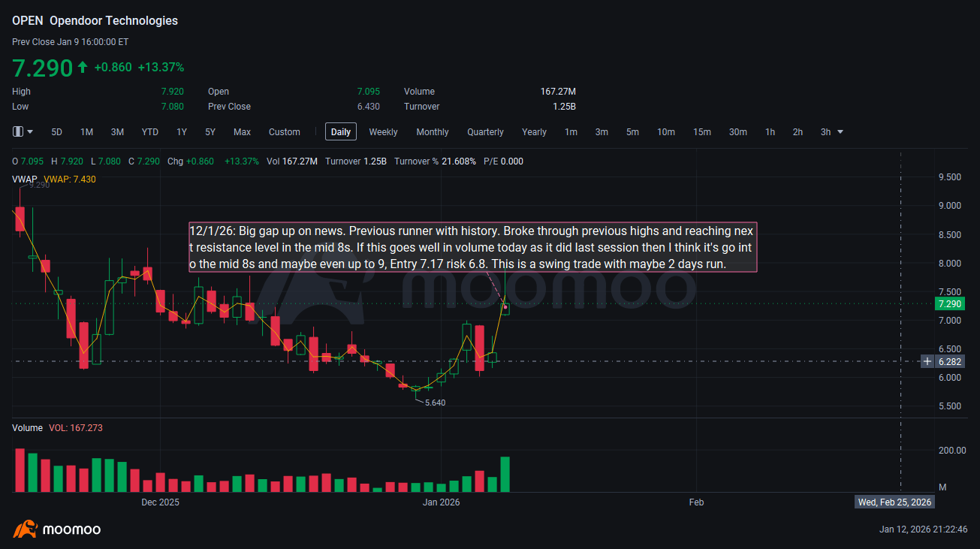Select the 3M three-month range
The image size is (980, 549).
tap(117, 132)
